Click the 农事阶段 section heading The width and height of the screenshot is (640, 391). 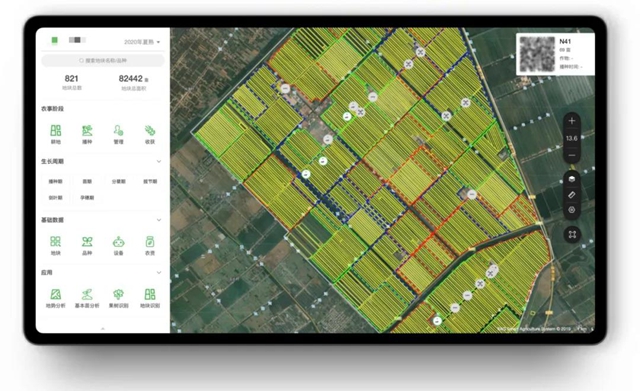pyautogui.click(x=52, y=109)
